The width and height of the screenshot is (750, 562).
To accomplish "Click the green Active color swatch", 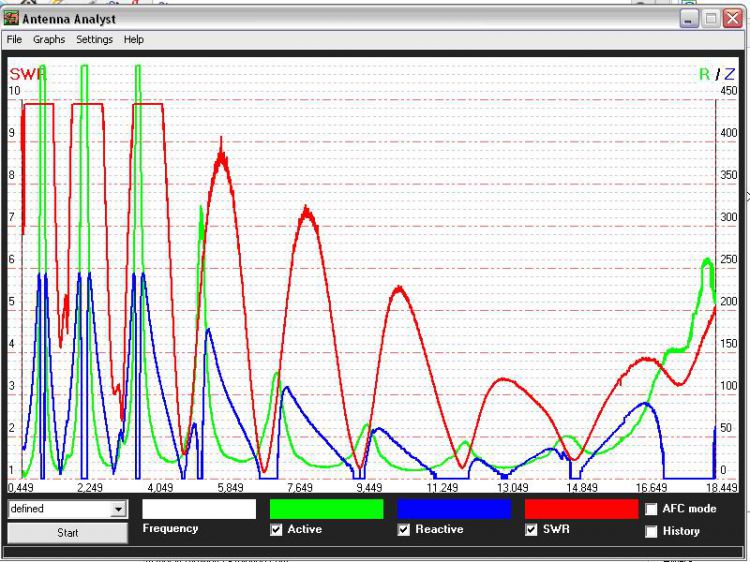I will pos(327,509).
